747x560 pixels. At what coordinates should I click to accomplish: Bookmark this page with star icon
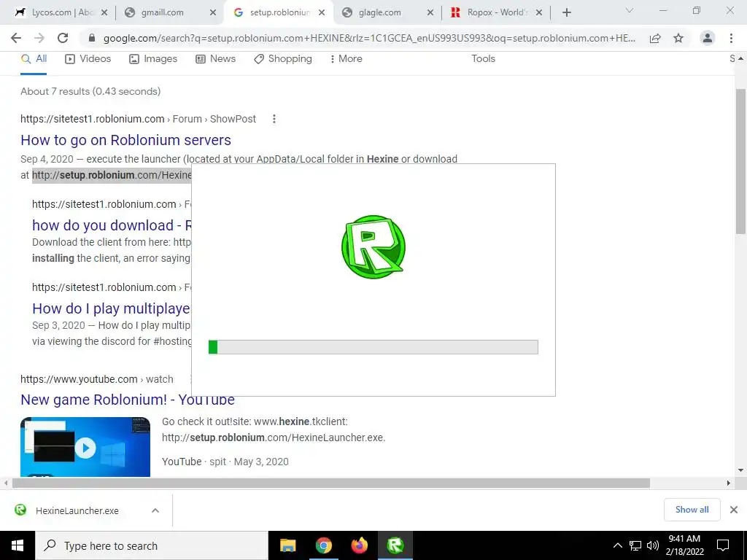pos(678,38)
